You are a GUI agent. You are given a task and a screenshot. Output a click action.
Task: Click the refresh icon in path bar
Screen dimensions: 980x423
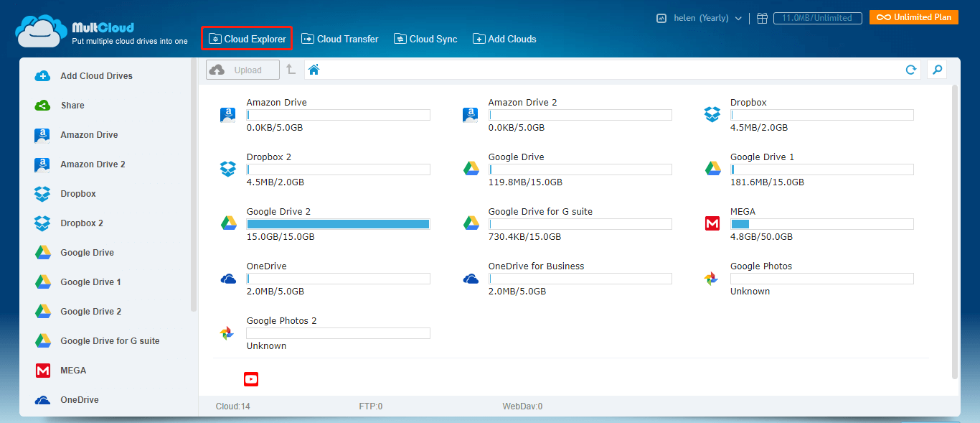(x=910, y=70)
